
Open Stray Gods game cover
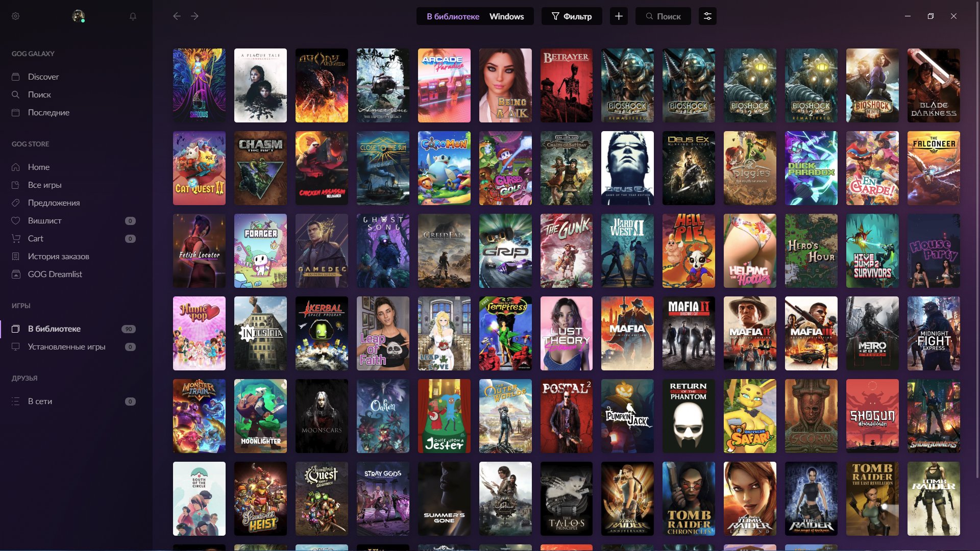point(383,498)
